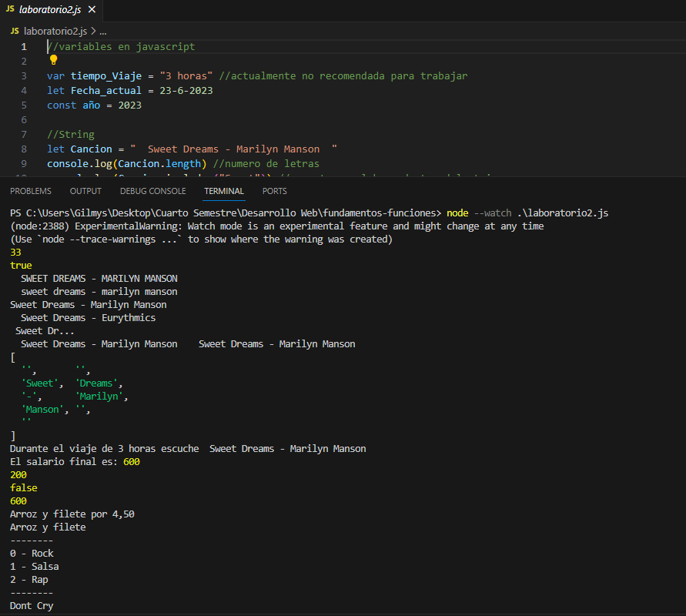Click the lightbulb quick fix icon
The image size is (686, 616).
pos(52,60)
